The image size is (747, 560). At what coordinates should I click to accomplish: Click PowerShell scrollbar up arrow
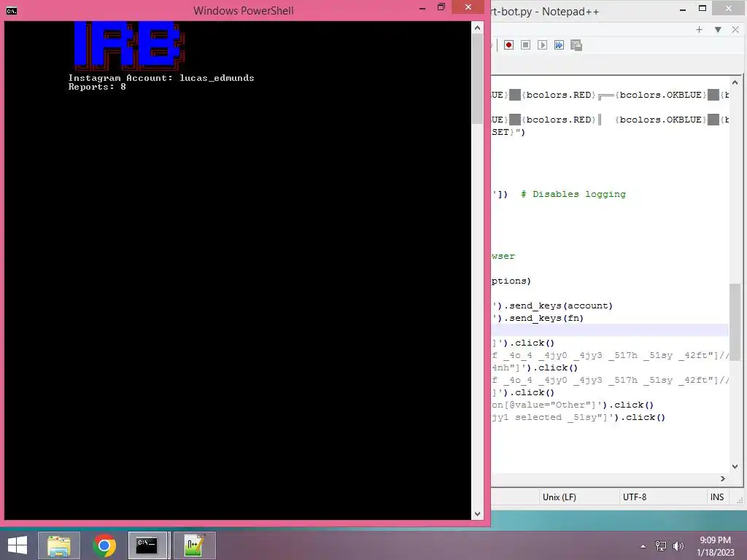click(477, 28)
